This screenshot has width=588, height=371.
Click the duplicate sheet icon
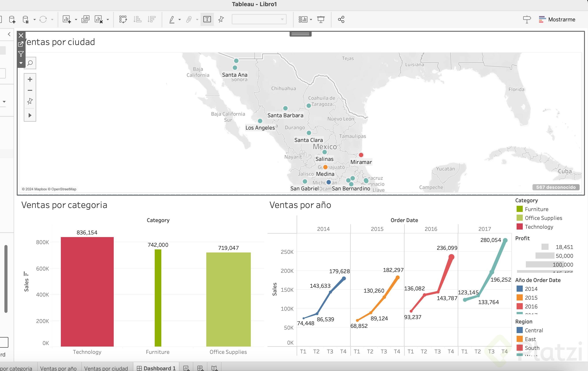[85, 19]
